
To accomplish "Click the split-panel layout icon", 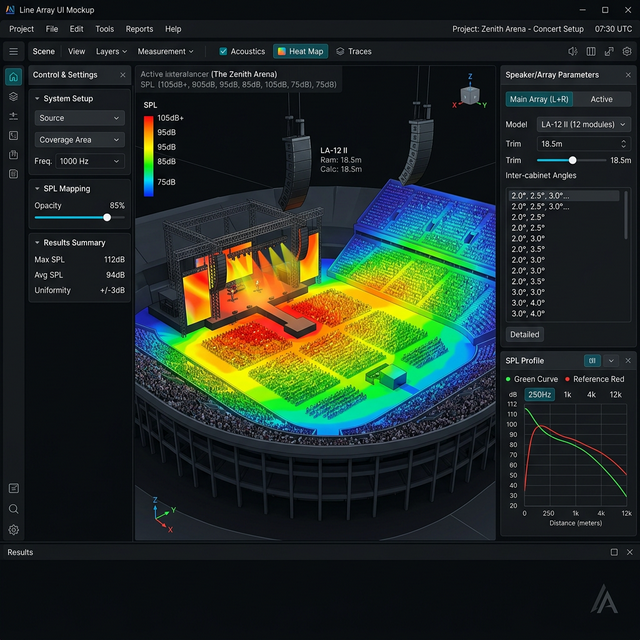I will tap(591, 51).
